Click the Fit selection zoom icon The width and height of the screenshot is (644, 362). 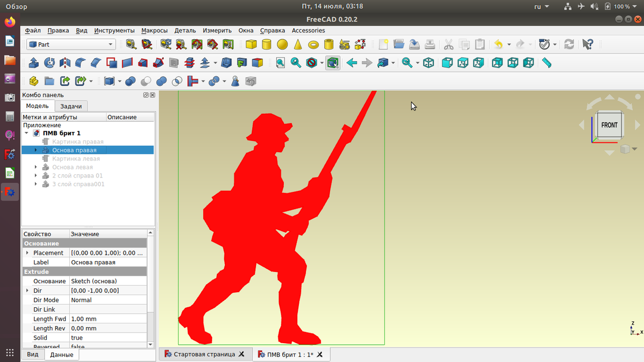[x=296, y=63]
